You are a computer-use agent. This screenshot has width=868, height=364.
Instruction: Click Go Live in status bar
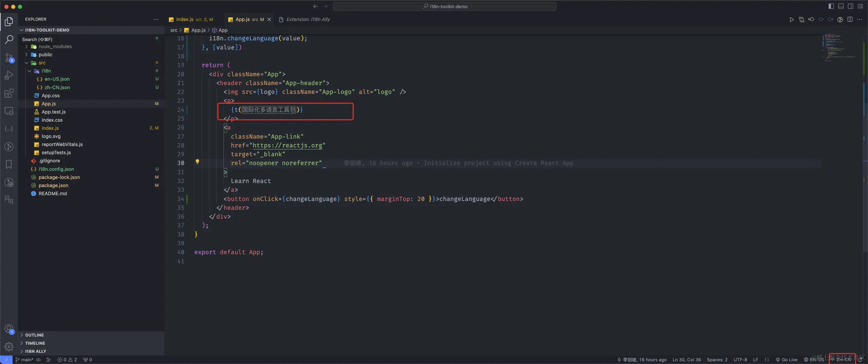pyautogui.click(x=787, y=360)
